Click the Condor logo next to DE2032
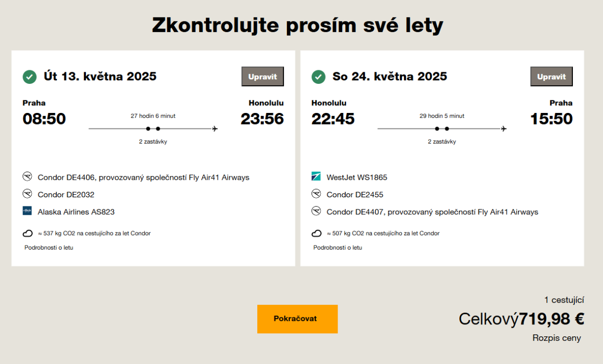The height and width of the screenshot is (364, 603). pyautogui.click(x=27, y=194)
